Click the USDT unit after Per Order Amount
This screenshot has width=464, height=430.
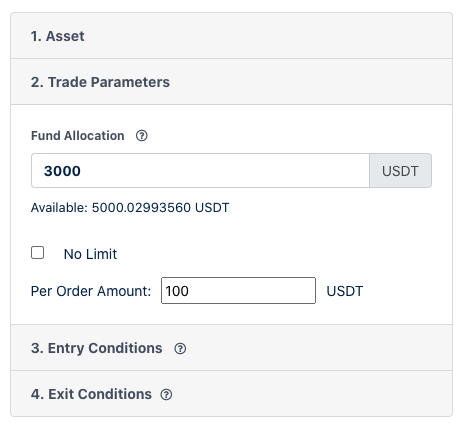(344, 291)
